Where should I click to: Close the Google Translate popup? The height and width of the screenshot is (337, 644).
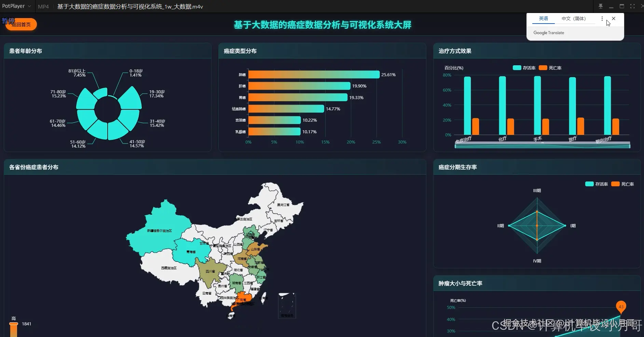coord(614,18)
